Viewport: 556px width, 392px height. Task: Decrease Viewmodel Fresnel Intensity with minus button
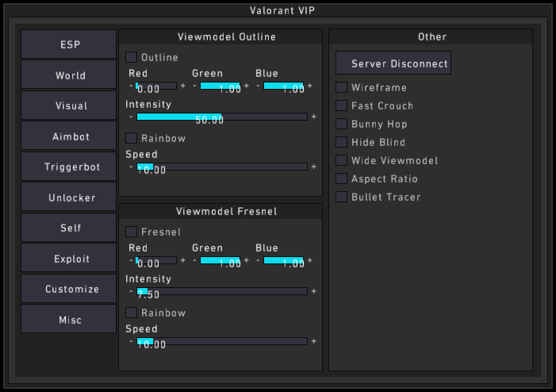(x=131, y=291)
